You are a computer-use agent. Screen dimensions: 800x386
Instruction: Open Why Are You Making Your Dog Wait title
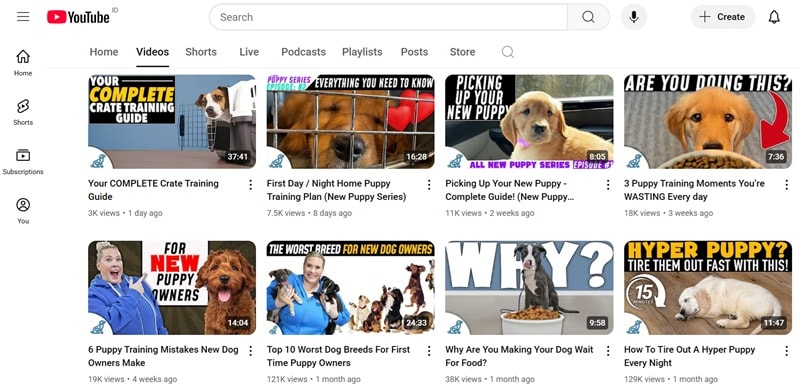coord(519,356)
